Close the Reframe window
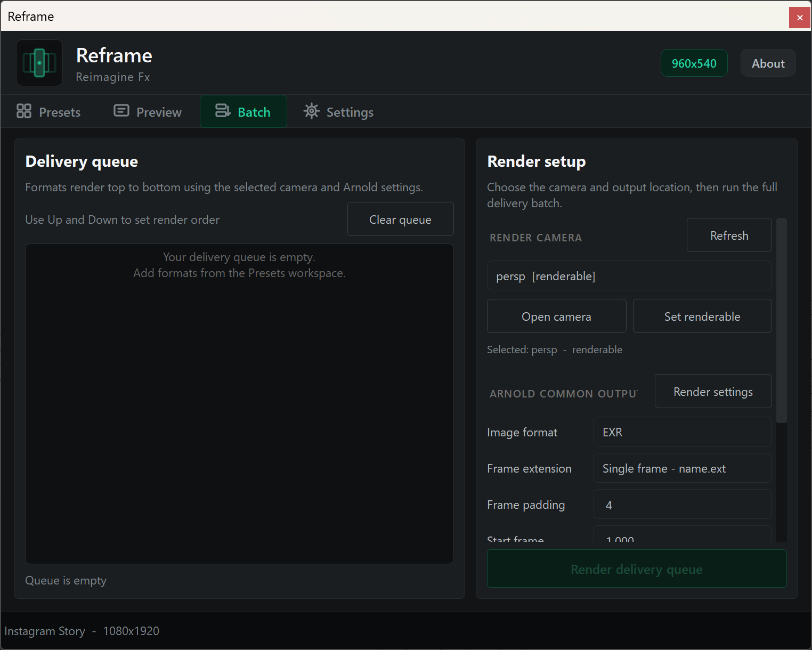 click(800, 18)
